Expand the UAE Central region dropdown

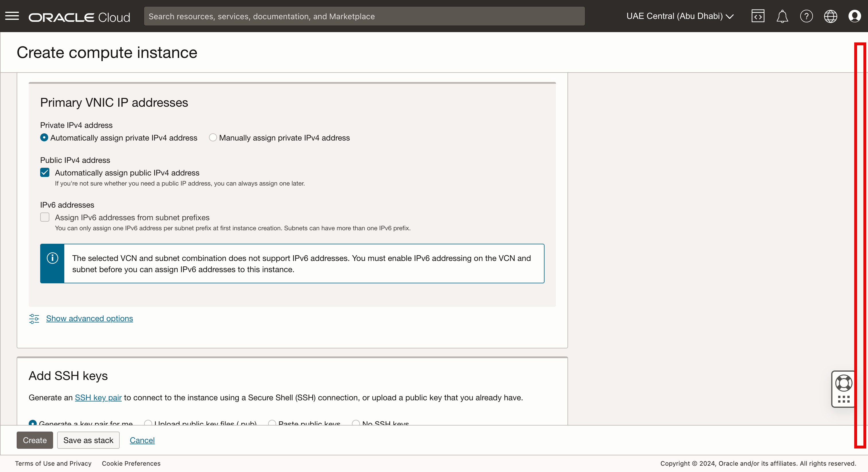point(680,16)
